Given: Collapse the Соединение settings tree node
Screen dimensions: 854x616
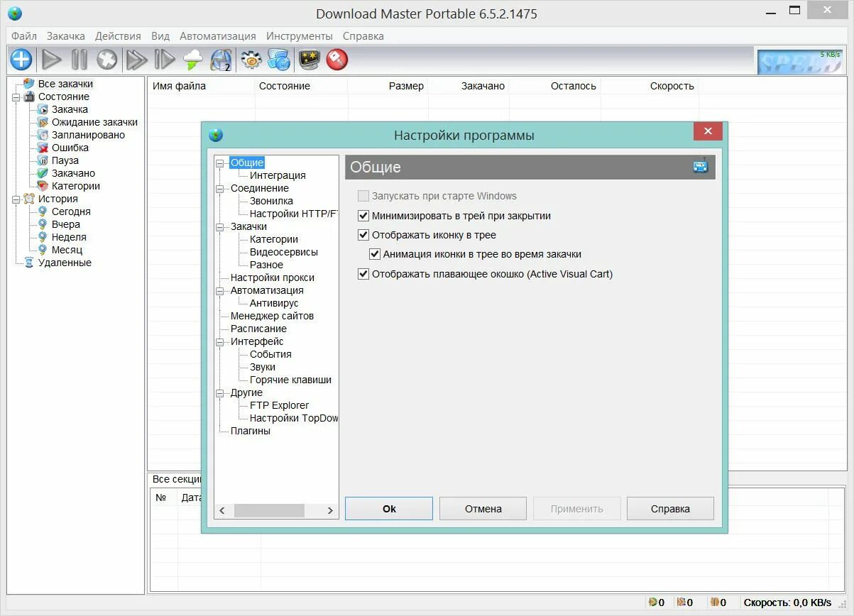Looking at the screenshot, I should pos(220,189).
